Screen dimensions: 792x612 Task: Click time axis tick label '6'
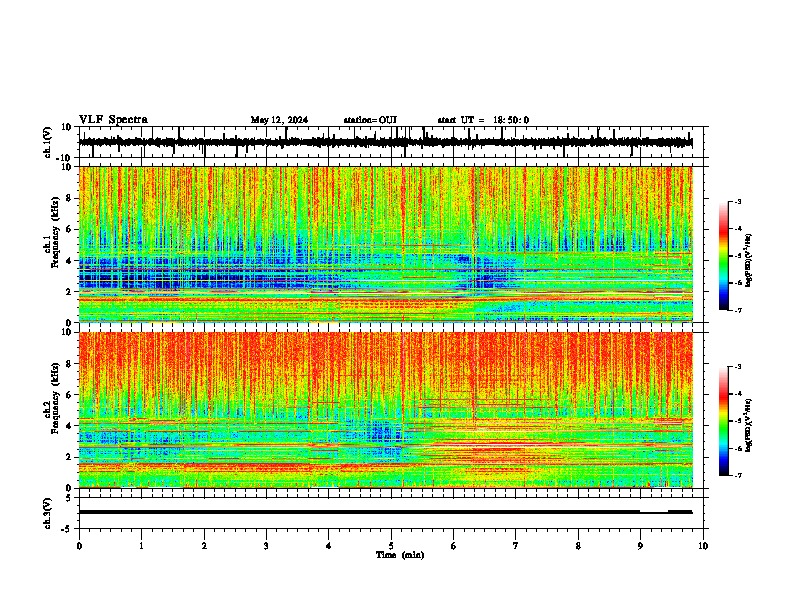454,546
